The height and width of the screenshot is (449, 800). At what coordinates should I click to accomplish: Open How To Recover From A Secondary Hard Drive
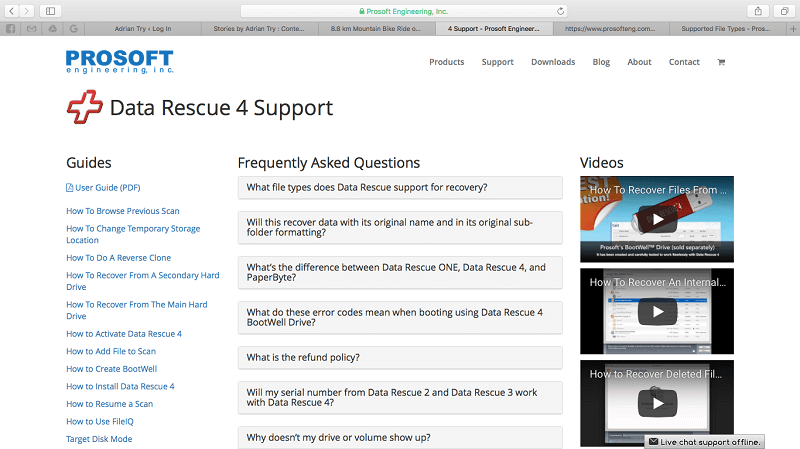pos(142,281)
